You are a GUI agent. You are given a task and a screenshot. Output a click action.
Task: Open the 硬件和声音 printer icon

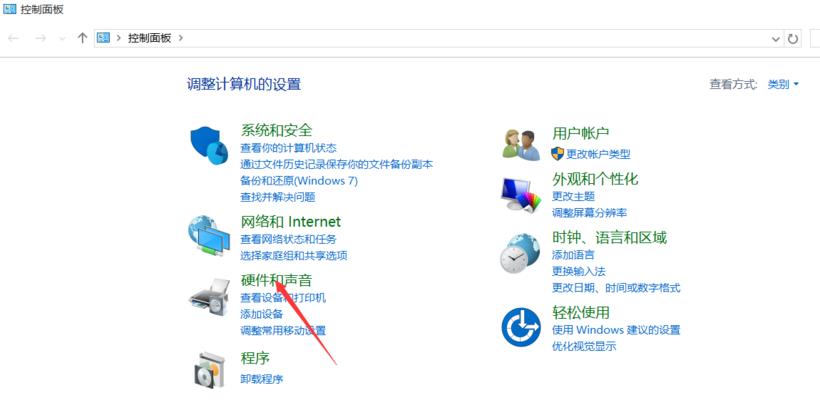pyautogui.click(x=209, y=297)
